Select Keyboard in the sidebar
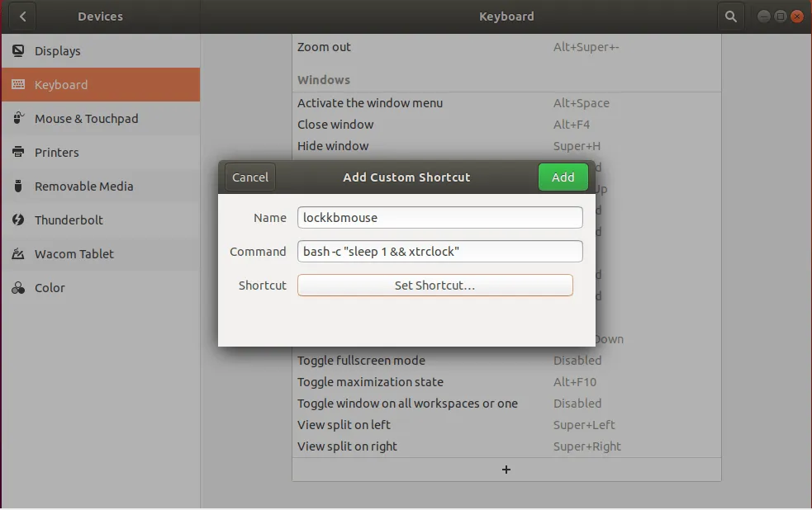Image resolution: width=812 pixels, height=510 pixels. (x=100, y=85)
